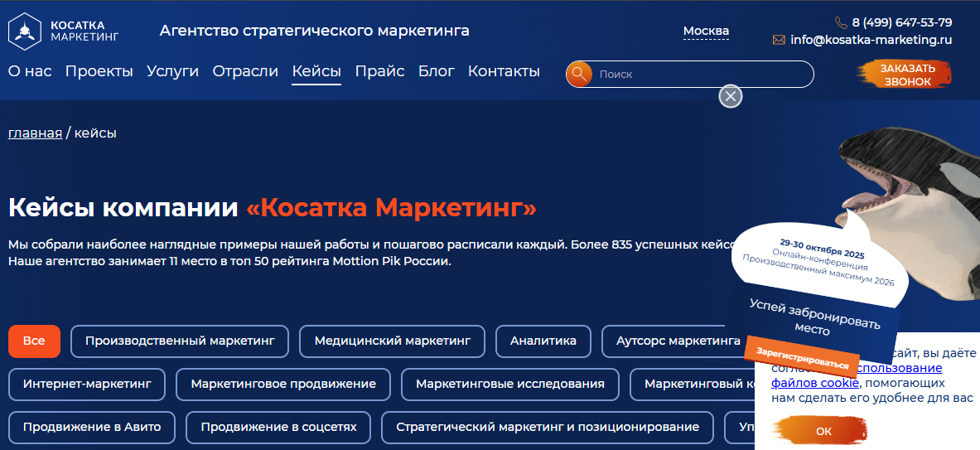Filter by Продвижение в соцсетях
Image resolution: width=980 pixels, height=450 pixels.
pos(278,428)
